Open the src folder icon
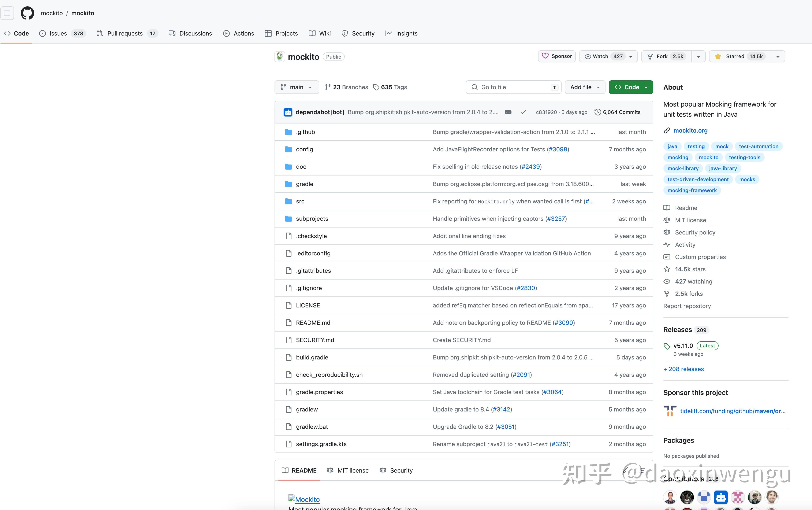Image resolution: width=812 pixels, height=510 pixels. tap(288, 201)
